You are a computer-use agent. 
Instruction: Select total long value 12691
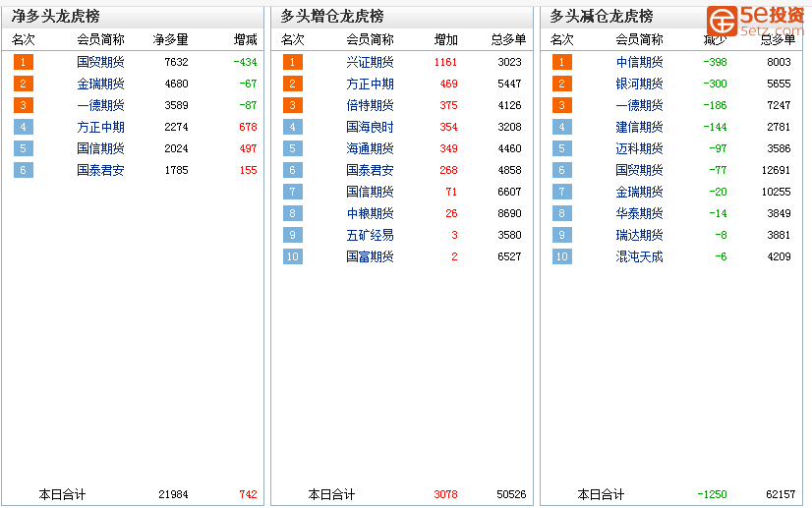(776, 170)
